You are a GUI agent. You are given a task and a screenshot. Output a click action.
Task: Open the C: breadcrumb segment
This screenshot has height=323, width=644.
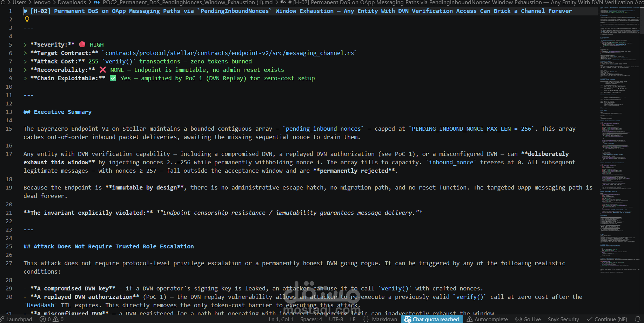coord(3,2)
